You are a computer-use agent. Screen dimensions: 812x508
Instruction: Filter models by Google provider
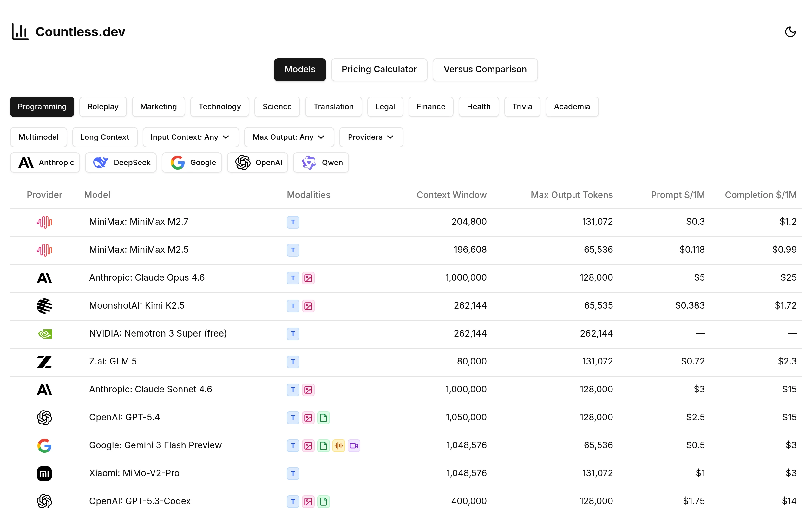tap(192, 163)
